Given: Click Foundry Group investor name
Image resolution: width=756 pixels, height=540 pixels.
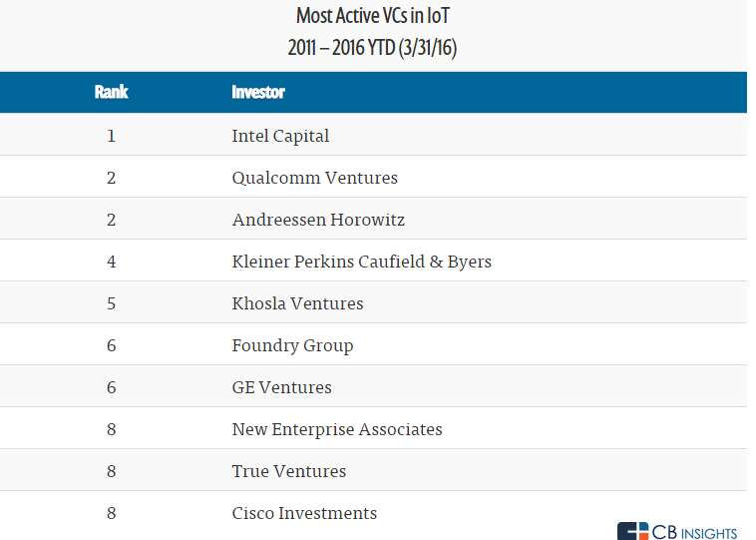Looking at the screenshot, I should point(292,345).
